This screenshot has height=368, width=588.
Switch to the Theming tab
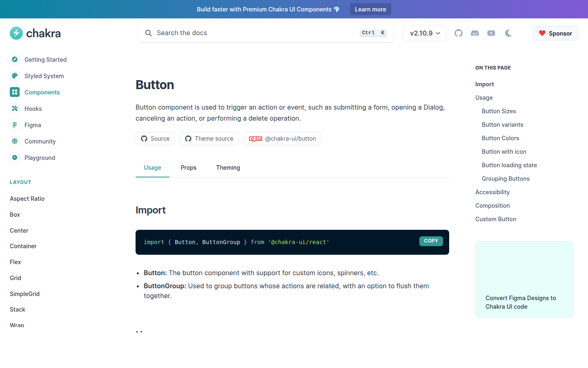(228, 168)
